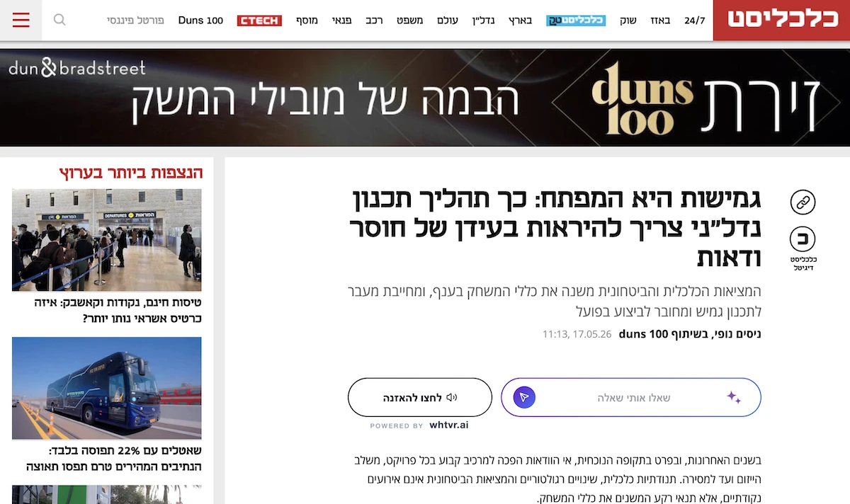The image size is (850, 504).
Task: Open the פנאי menu item
Action: pyautogui.click(x=342, y=21)
